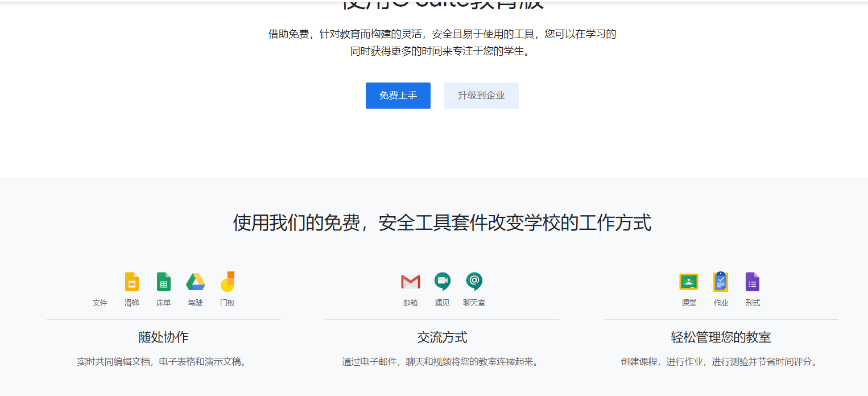Click the intro paragraph starting 借助免费
Viewport: 868px width, 396px height.
pos(443,43)
